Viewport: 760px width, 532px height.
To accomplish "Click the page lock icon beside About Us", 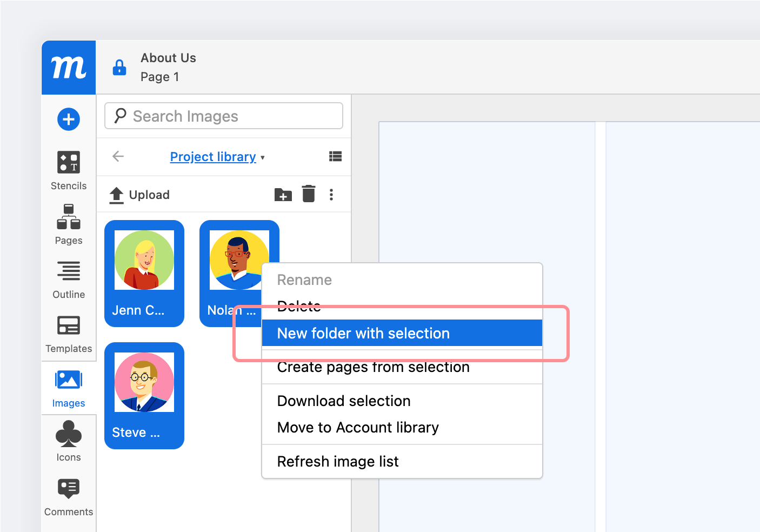I will click(119, 67).
